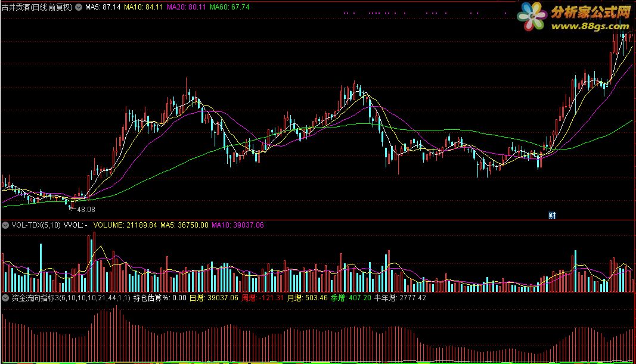
Task: Click the 古井贡酒(日线,前复权) stock title
Action: point(37,7)
